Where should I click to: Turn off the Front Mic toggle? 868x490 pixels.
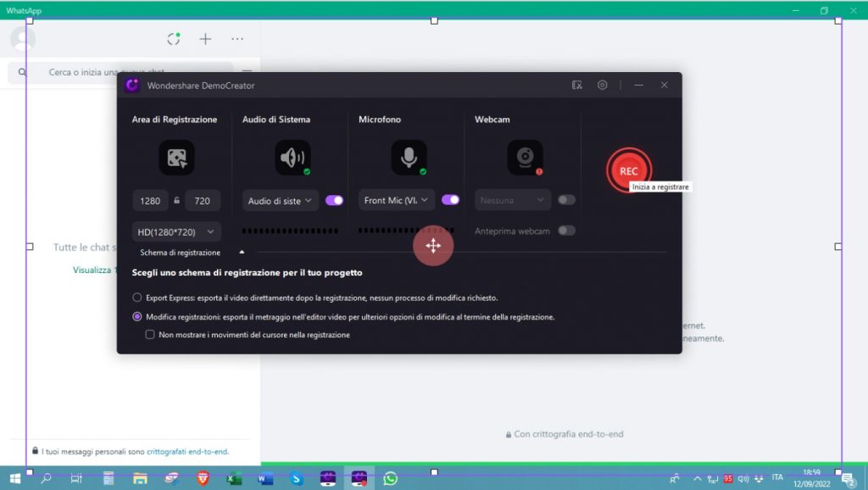tap(450, 199)
